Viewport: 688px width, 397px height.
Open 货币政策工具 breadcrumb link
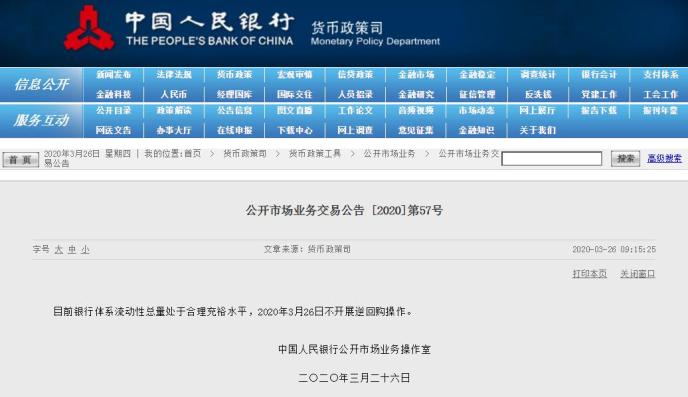[315, 154]
